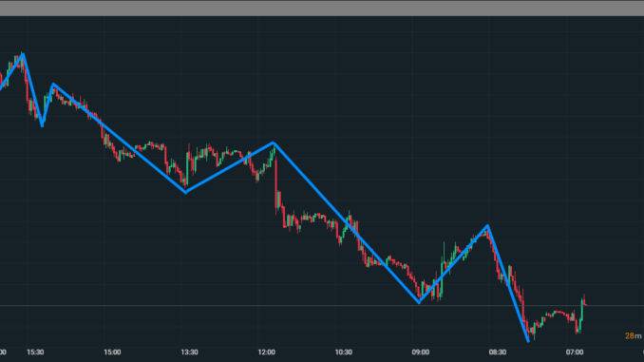
Task: Click the 13:30 time axis label
Action: pyautogui.click(x=189, y=352)
